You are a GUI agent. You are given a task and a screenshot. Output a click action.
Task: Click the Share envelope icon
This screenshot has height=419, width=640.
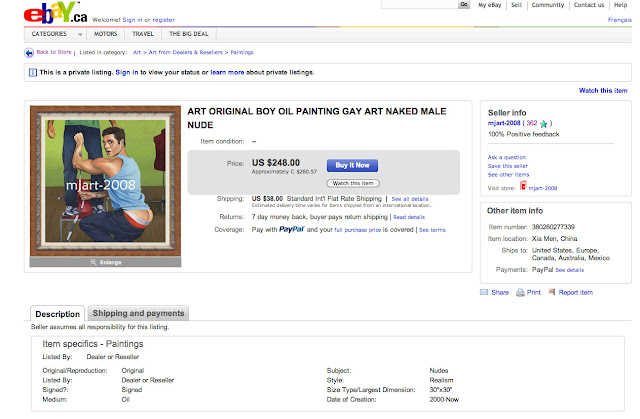coord(485,292)
